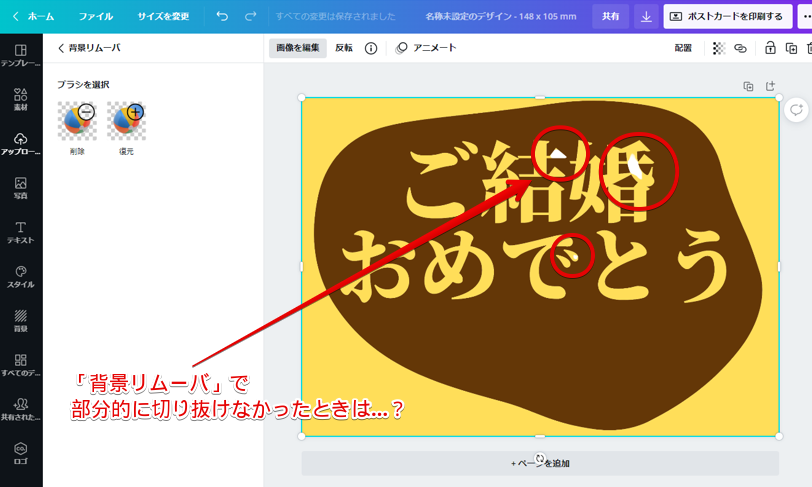Open the Background (背景) sidebar panel

pos(21,321)
